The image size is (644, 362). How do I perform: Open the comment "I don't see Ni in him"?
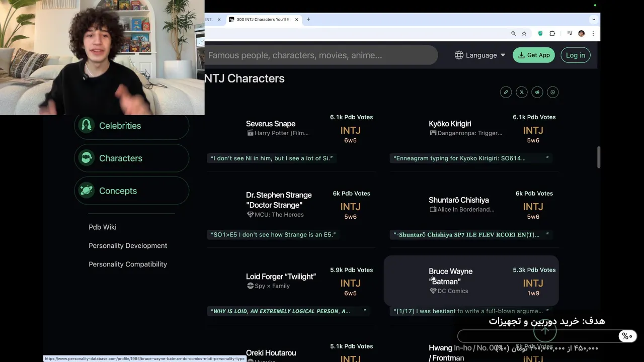click(272, 158)
